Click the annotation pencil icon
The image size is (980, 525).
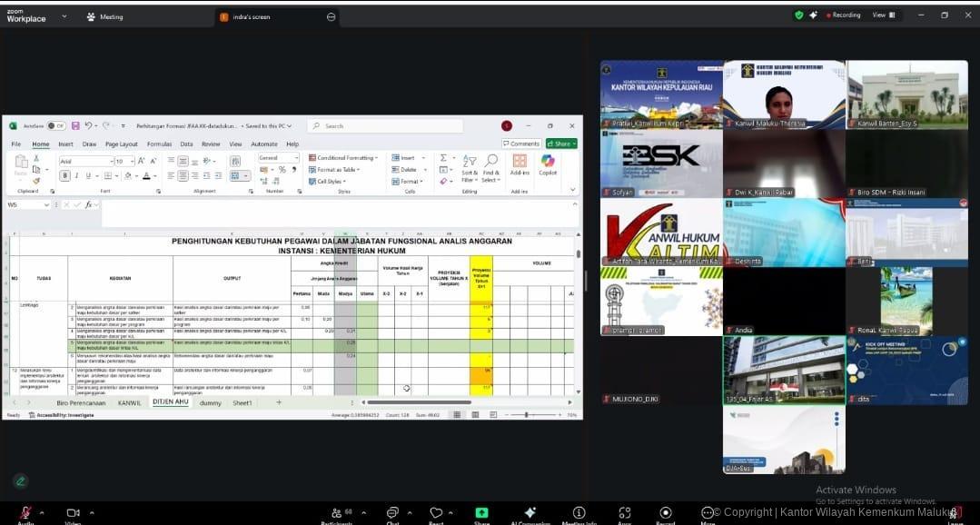(x=20, y=480)
